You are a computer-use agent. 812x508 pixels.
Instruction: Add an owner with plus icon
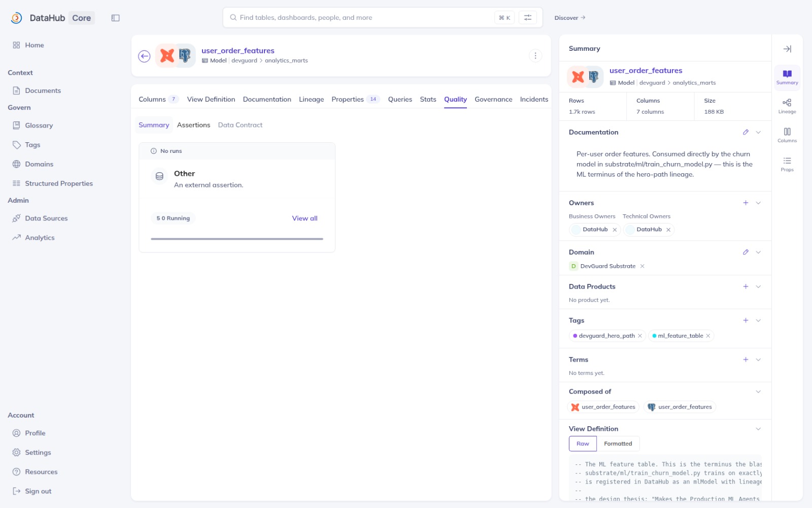(x=746, y=203)
